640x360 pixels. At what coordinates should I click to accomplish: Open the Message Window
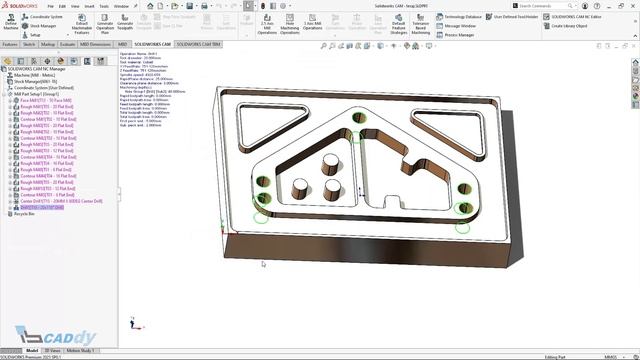pos(456,26)
